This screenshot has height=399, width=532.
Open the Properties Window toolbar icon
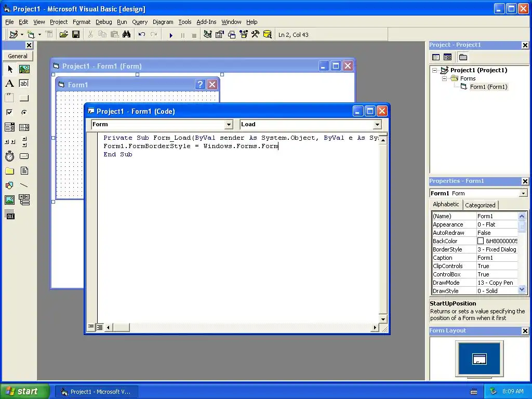click(x=220, y=35)
